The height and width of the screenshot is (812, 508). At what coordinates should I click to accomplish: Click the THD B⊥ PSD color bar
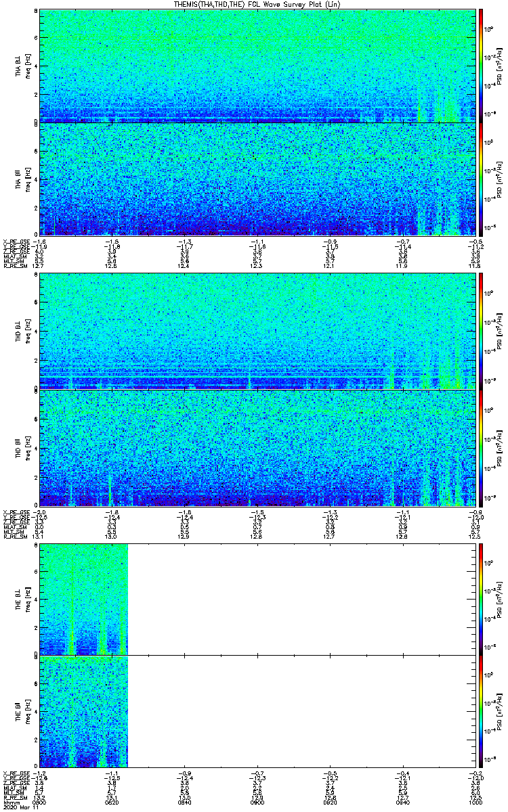tap(481, 332)
